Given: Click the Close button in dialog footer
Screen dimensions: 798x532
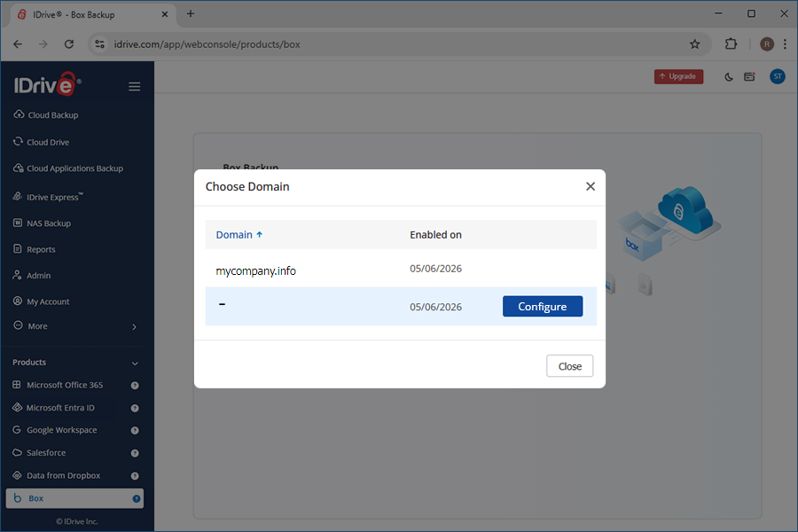Looking at the screenshot, I should tap(569, 366).
